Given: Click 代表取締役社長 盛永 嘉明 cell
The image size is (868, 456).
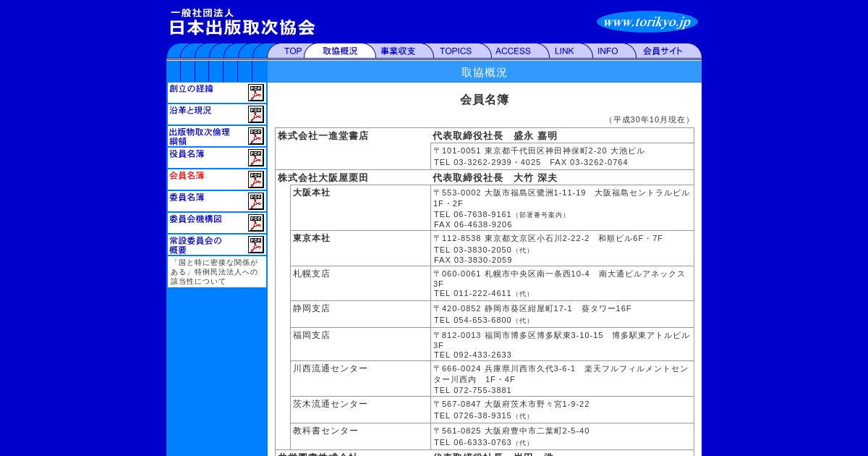Looking at the screenshot, I should click(x=495, y=136).
